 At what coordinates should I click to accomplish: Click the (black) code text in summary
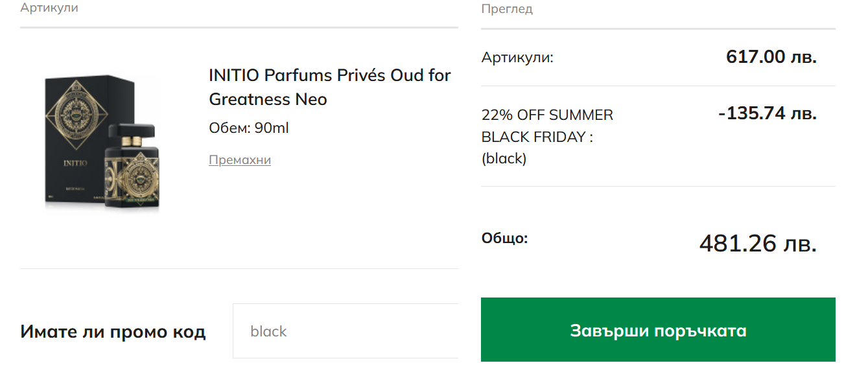[x=504, y=159]
